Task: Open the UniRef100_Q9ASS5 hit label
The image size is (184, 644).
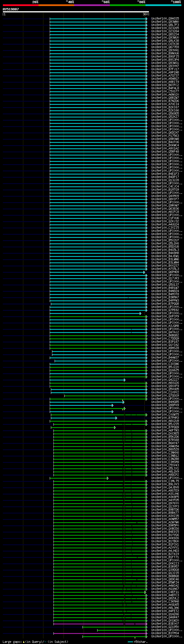Action: (x=165, y=18)
